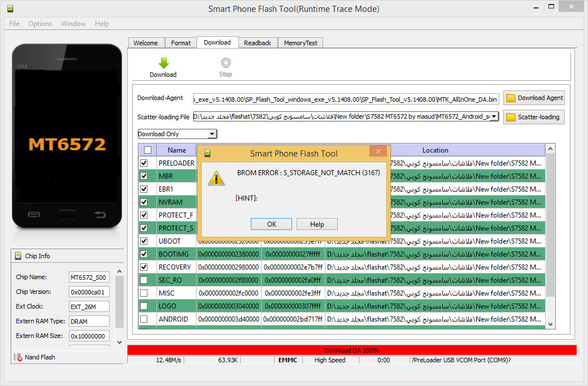Switch to the Welcome tab
Screen dimensions: 588x386
click(146, 43)
